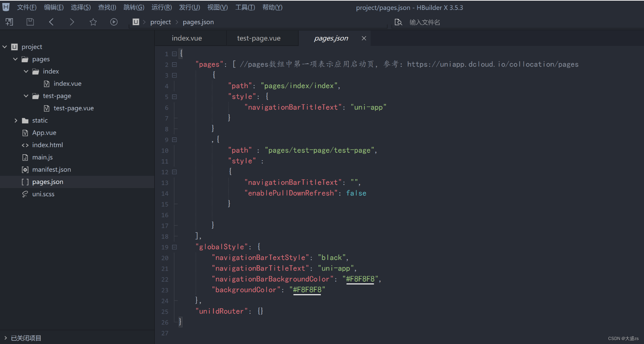Screen dimensions: 644x344
Task: Click the run play icon in toolbar
Action: tap(114, 22)
